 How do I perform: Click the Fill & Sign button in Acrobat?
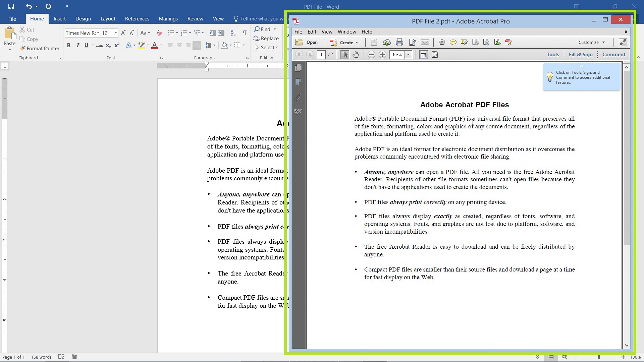[580, 54]
